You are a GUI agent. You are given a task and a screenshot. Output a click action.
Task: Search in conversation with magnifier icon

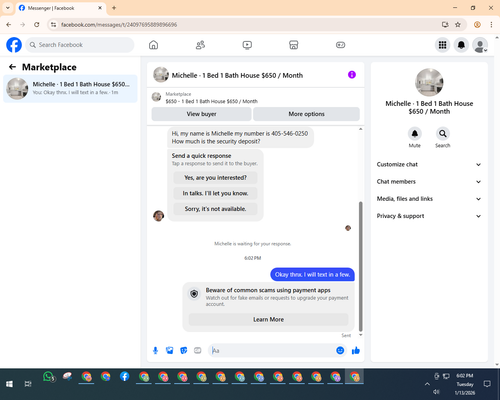tap(443, 134)
